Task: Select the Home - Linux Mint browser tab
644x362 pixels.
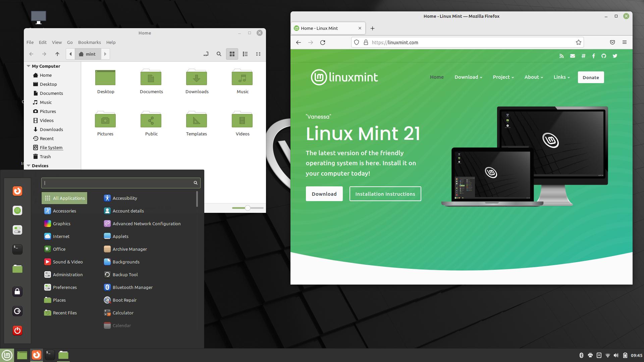Action: (x=328, y=28)
